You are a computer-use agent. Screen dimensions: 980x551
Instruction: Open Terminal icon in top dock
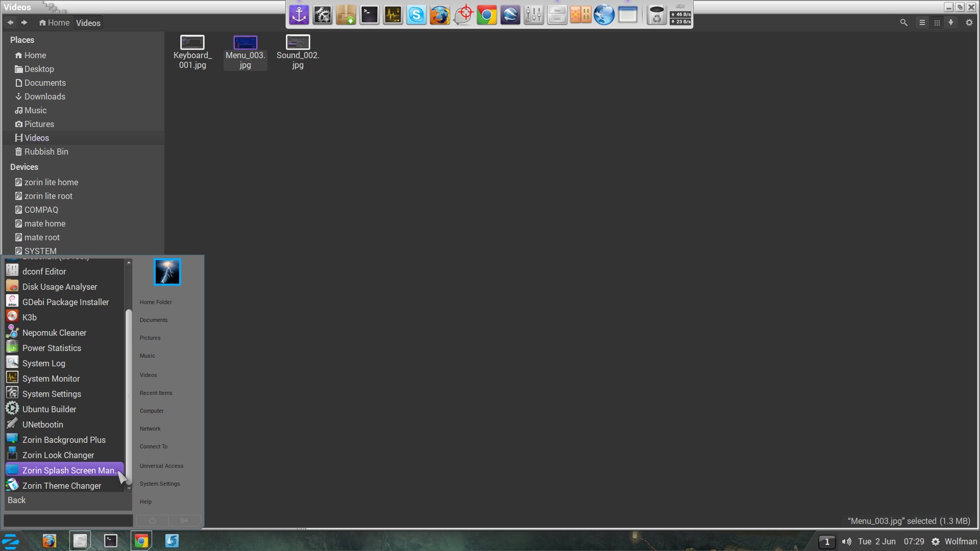coord(369,15)
